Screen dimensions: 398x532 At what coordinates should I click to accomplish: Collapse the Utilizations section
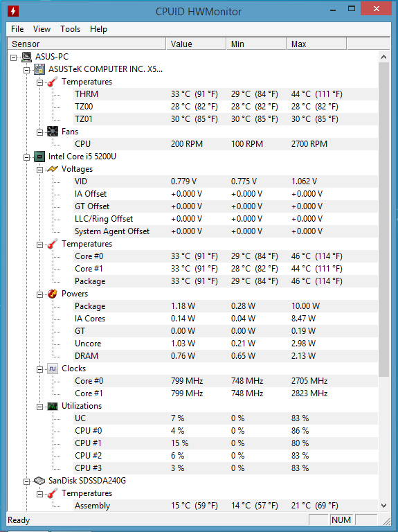[x=39, y=407]
